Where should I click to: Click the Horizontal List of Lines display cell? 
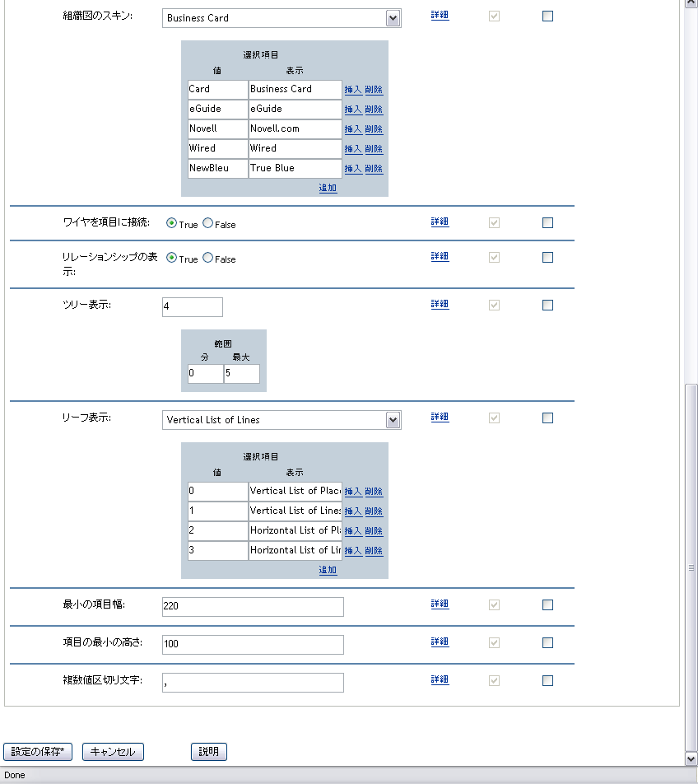point(295,550)
